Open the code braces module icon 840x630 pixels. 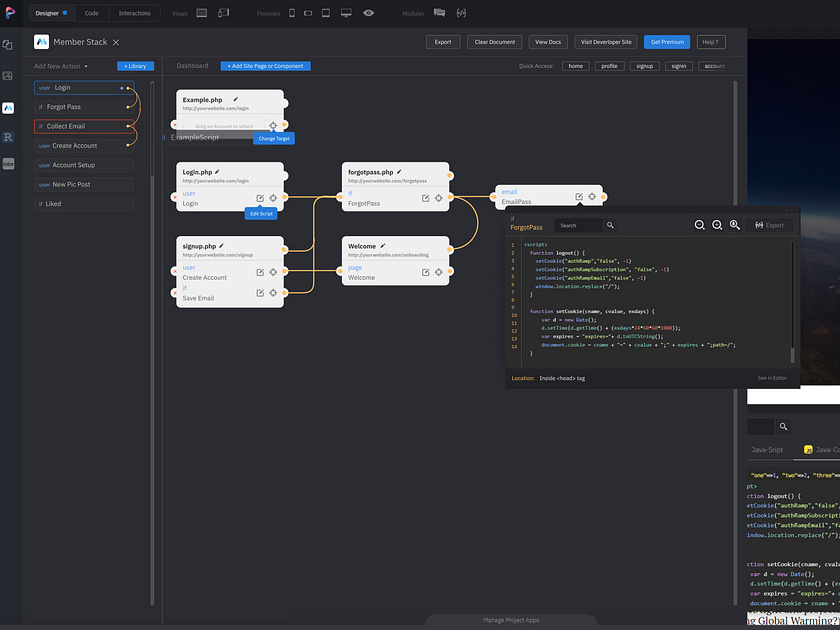pos(460,13)
